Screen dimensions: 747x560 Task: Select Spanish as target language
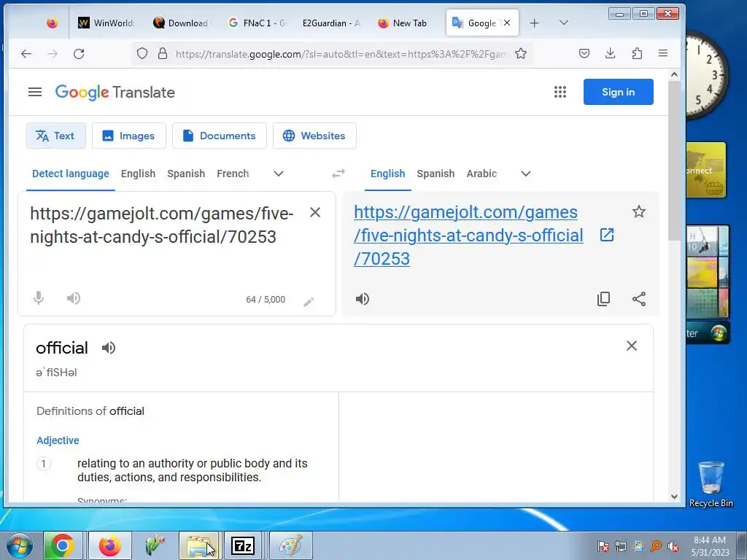[436, 174]
